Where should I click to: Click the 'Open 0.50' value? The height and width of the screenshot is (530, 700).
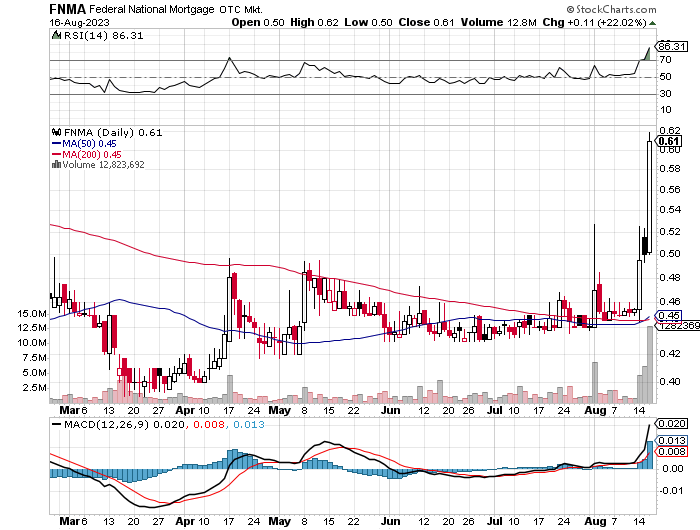click(258, 22)
